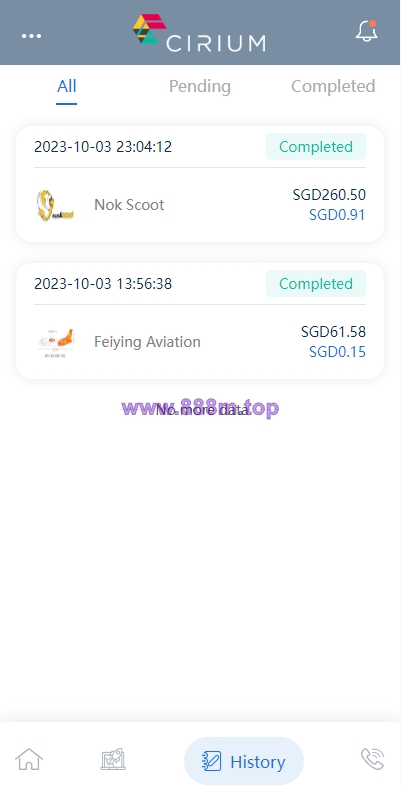This screenshot has width=401, height=789.
Task: Switch to the Completed tab
Action: tap(333, 86)
